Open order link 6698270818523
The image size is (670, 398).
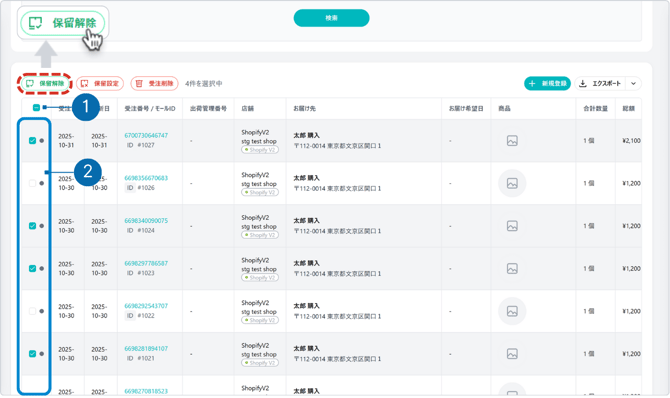tap(146, 391)
